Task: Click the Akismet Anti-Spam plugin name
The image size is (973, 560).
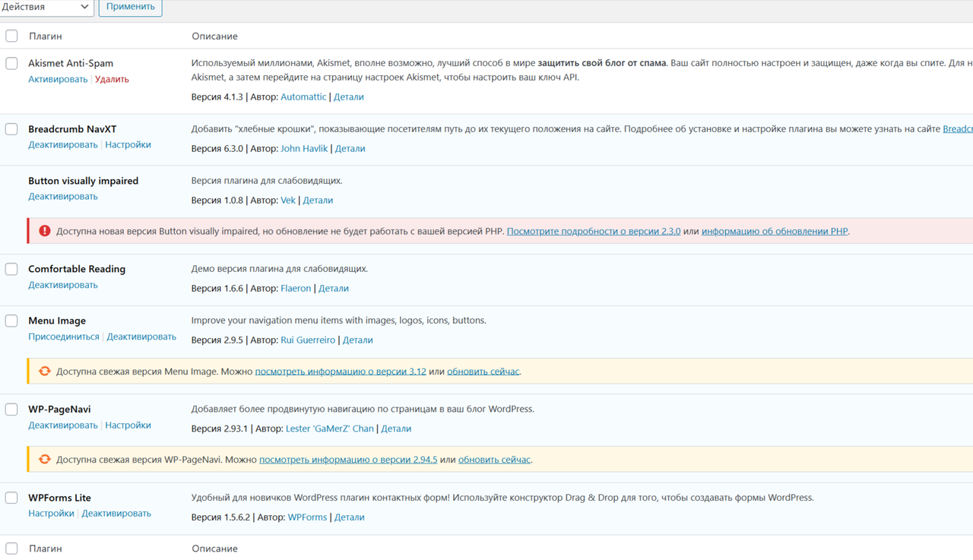Action: tap(71, 63)
